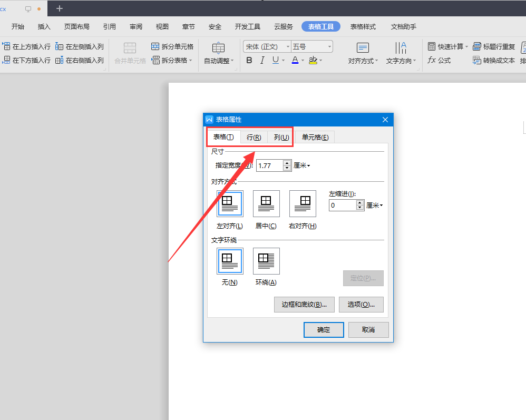Viewport: 526px width, 420px height.
Task: Switch to 行(R) tab in dialog
Action: [x=254, y=137]
